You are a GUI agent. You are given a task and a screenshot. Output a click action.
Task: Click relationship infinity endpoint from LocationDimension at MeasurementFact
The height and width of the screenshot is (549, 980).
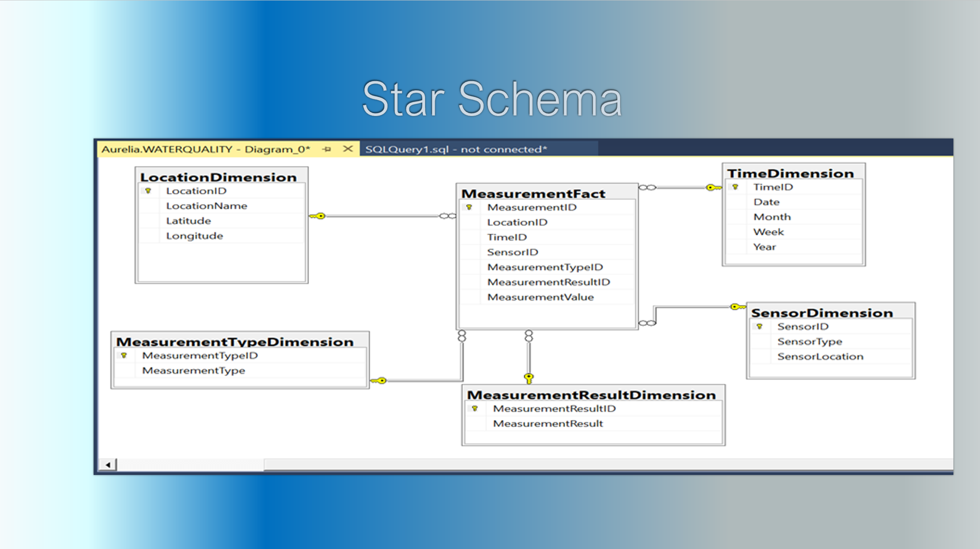(x=448, y=216)
